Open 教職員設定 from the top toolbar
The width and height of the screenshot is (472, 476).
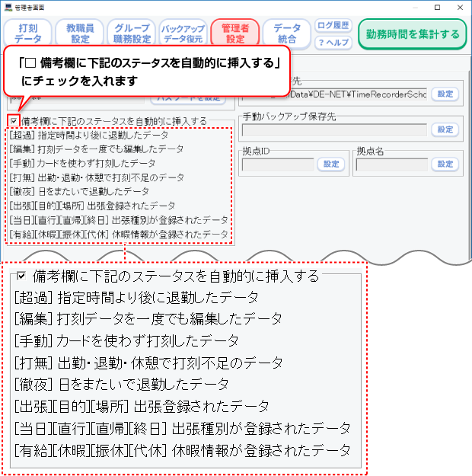(79, 34)
